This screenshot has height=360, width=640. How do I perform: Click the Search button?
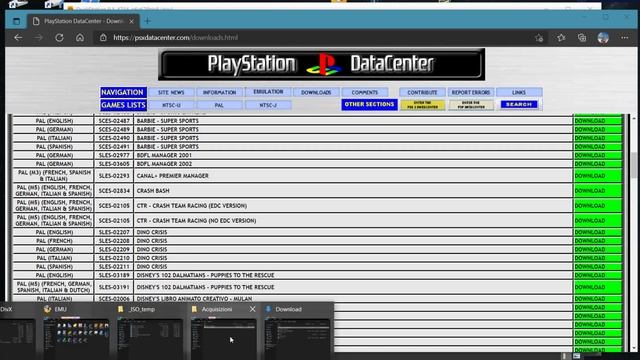[519, 104]
